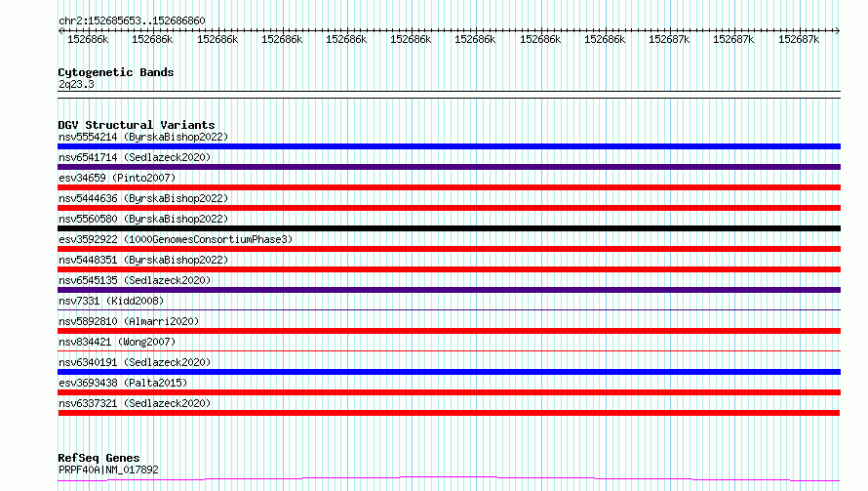Click the PRPF40A|NM_017892 gene label

[108, 470]
